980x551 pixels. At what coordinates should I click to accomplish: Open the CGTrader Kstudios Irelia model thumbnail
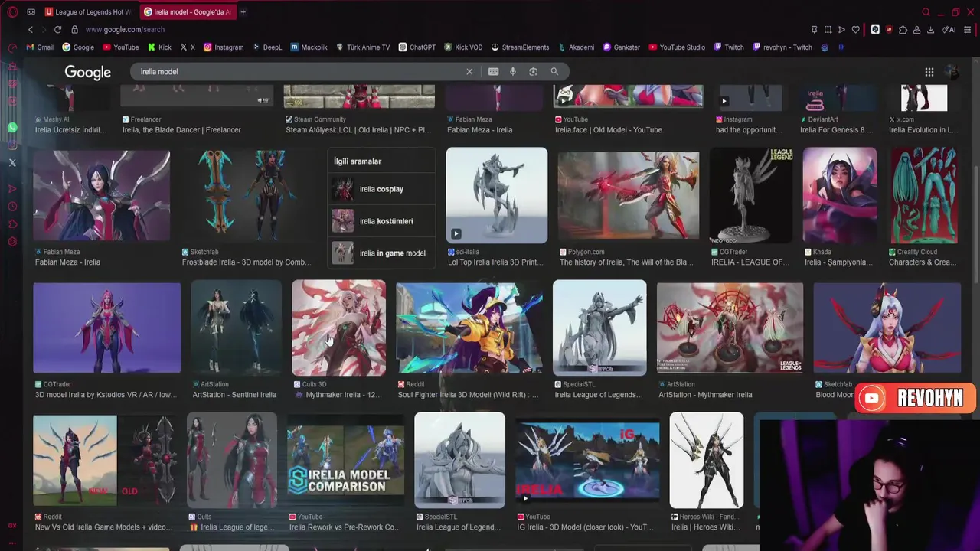(107, 328)
